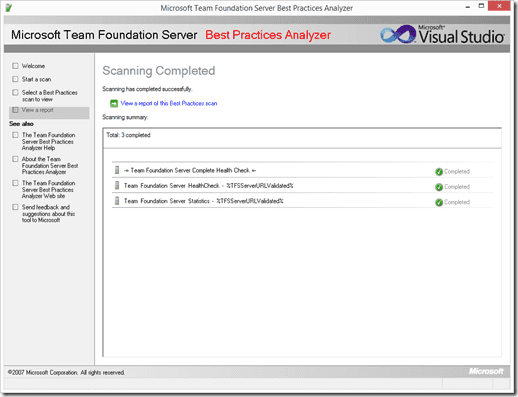This screenshot has height=397, width=518.
Task: Click the Completed status of Complete Health Check
Action: pos(457,171)
